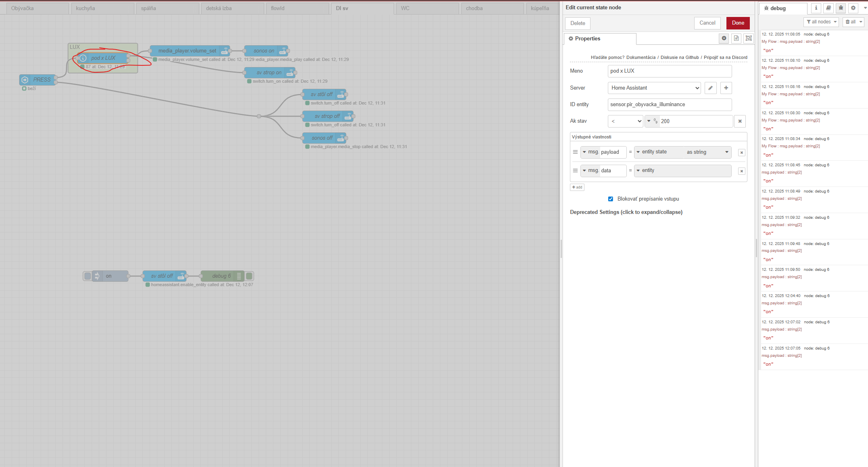Open the sidebar help book icon
Viewport: 868px width, 467px height.
pos(828,8)
